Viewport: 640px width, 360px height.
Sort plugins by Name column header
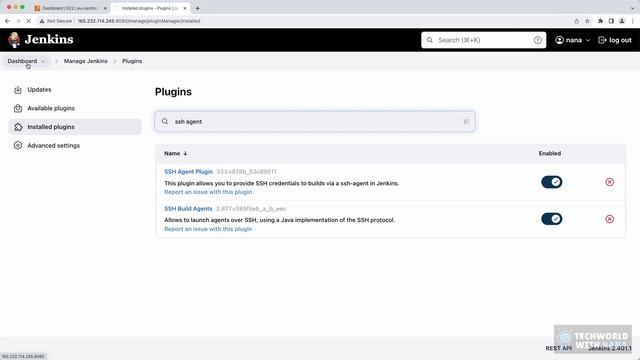click(x=176, y=153)
